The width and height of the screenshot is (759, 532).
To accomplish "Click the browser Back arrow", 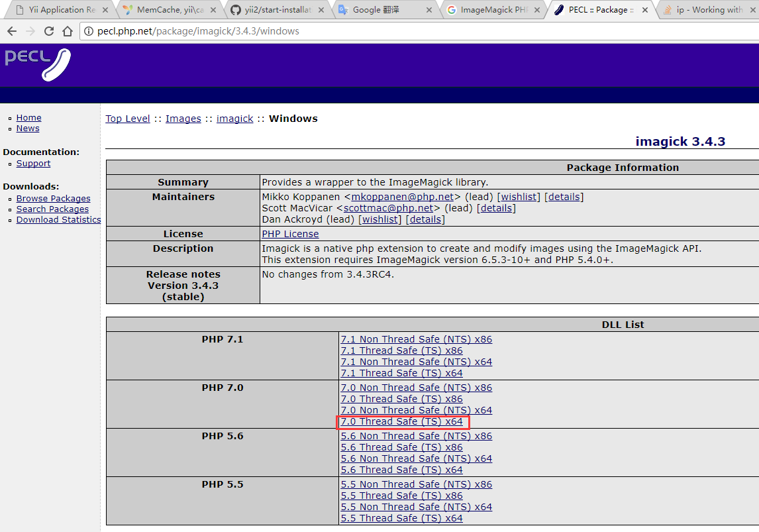I will pyautogui.click(x=12, y=31).
